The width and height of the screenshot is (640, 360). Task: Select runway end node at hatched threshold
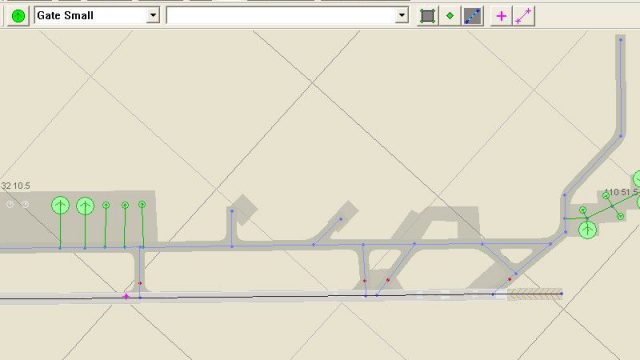tap(562, 293)
